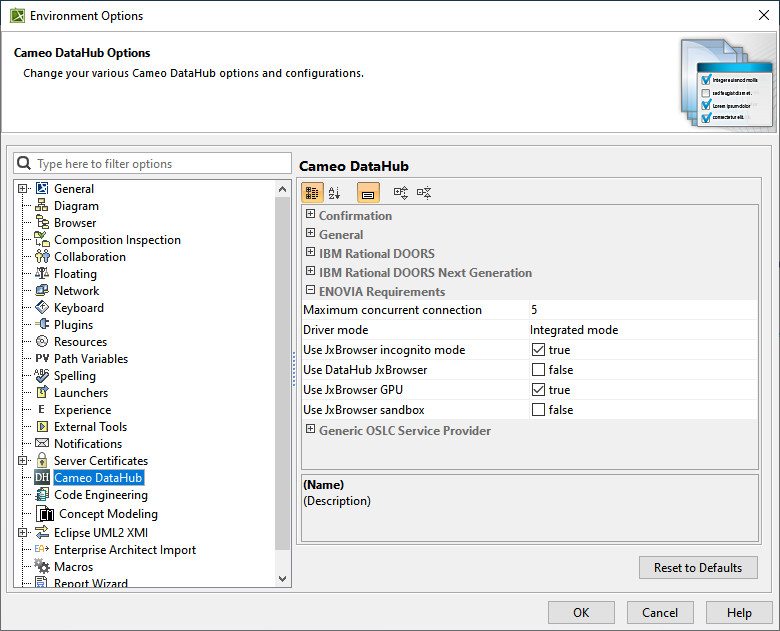The width and height of the screenshot is (780, 631).
Task: Expand the General node in options tree
Action: (x=22, y=189)
